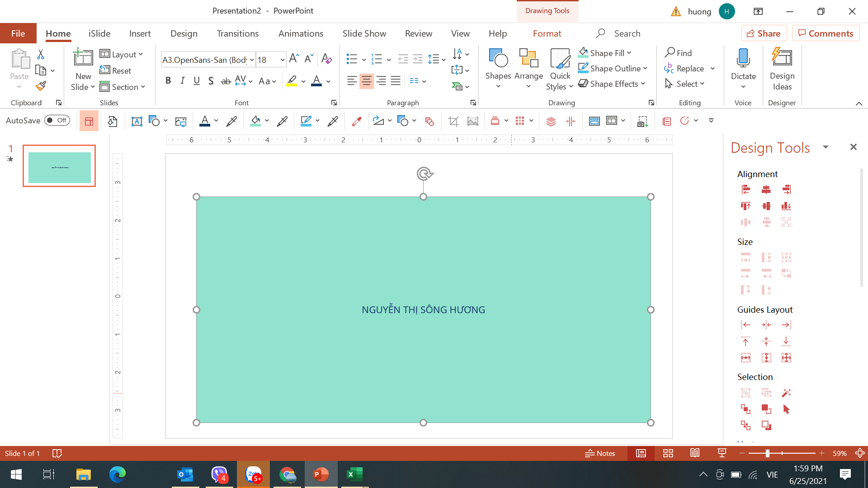
Task: Toggle Center text alignment
Action: (366, 81)
